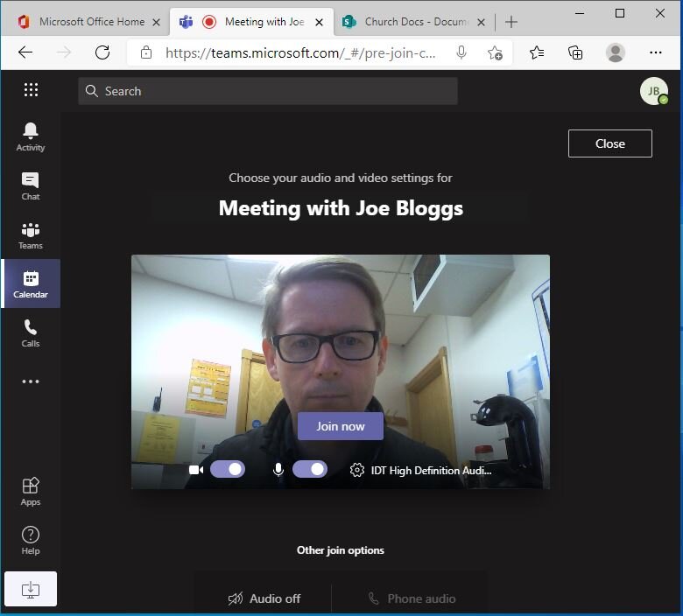Image resolution: width=683 pixels, height=616 pixels.
Task: Click the address bar microphone icon
Action: pyautogui.click(x=461, y=52)
